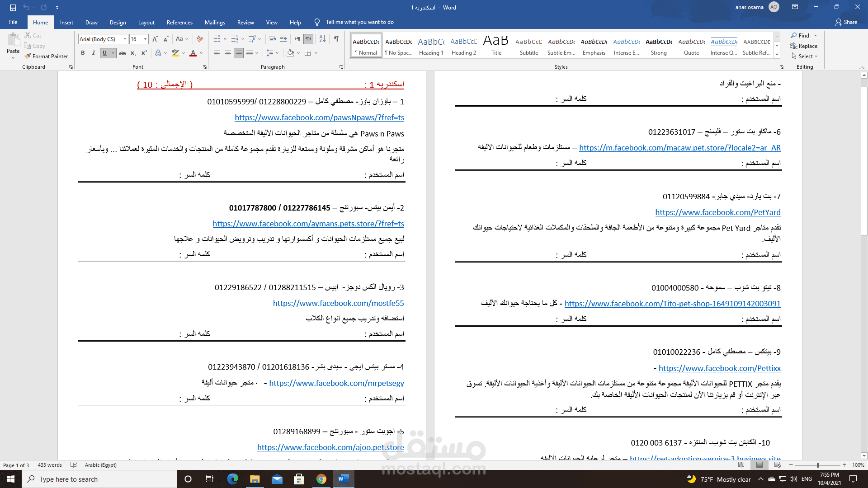Click the Grow Font size icon
This screenshot has height=488, width=868.
point(155,39)
